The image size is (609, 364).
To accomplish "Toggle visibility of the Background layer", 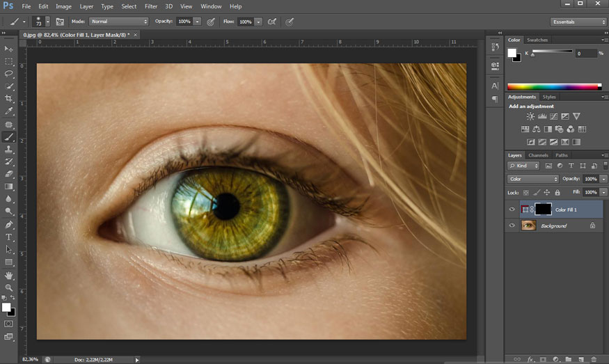I will coord(512,225).
